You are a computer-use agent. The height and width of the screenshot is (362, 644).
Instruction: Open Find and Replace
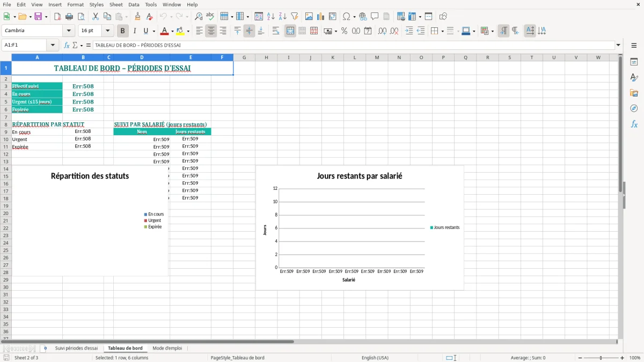coord(199,17)
